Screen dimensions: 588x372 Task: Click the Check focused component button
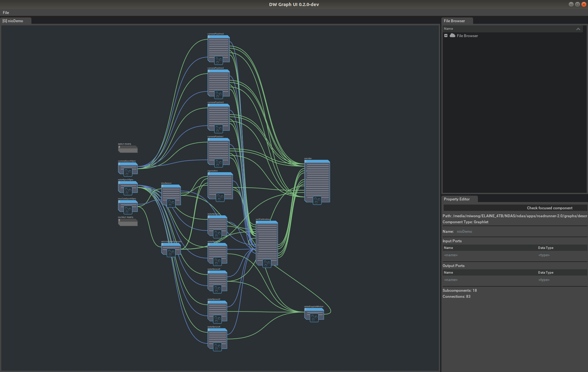[x=549, y=208]
